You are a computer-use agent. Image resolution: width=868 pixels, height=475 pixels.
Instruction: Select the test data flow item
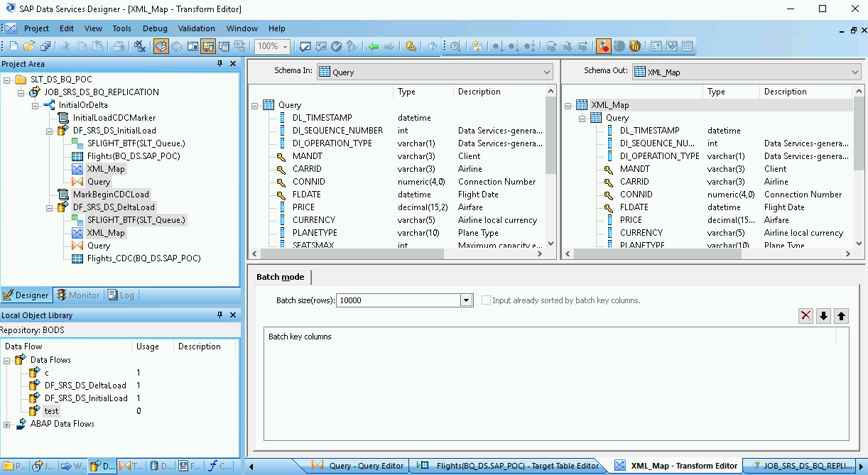[52, 411]
